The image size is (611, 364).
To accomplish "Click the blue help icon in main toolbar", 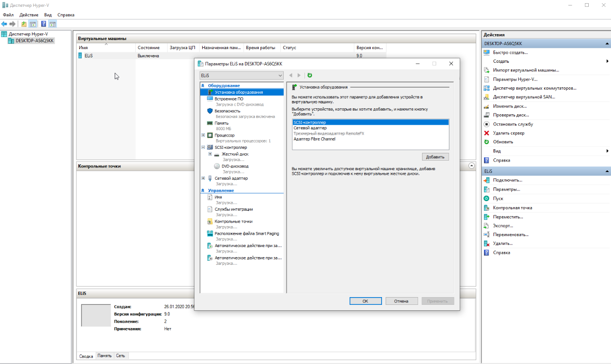I will point(44,24).
